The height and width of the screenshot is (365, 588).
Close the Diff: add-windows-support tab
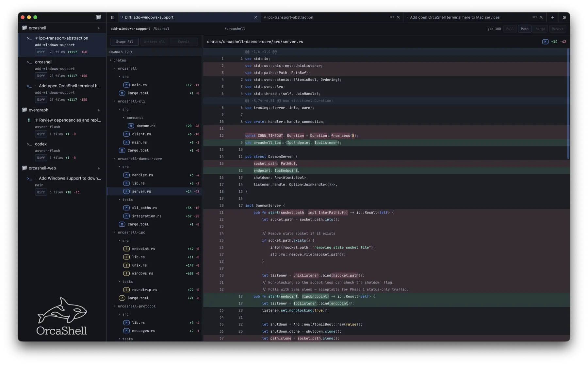point(255,17)
